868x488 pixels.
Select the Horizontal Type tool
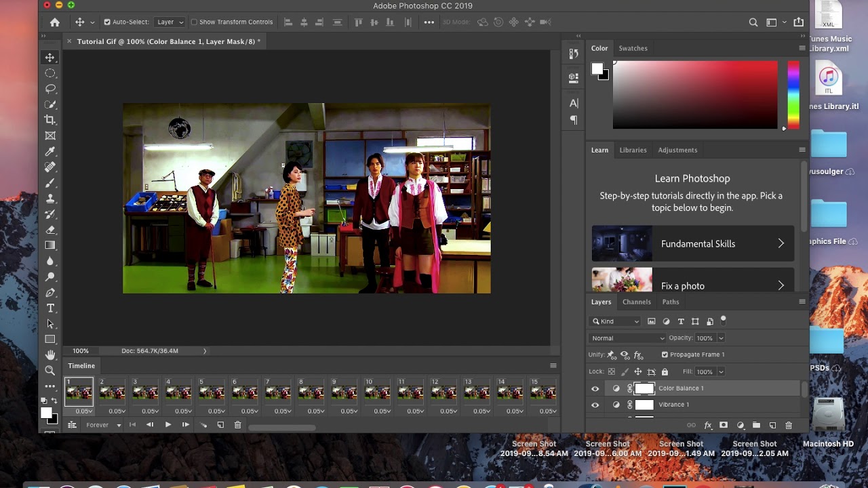coord(50,308)
